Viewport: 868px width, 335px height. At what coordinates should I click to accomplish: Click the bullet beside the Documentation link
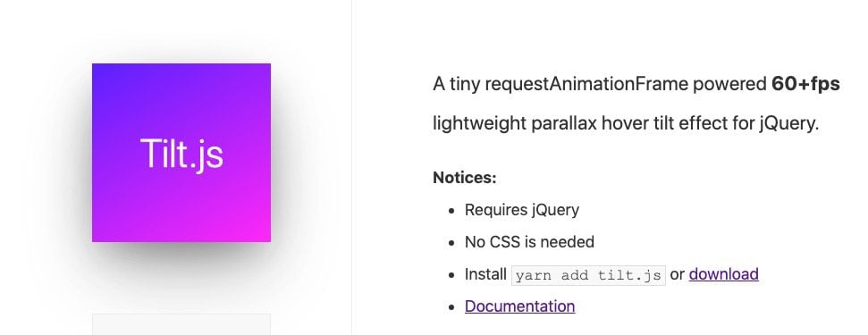453,306
